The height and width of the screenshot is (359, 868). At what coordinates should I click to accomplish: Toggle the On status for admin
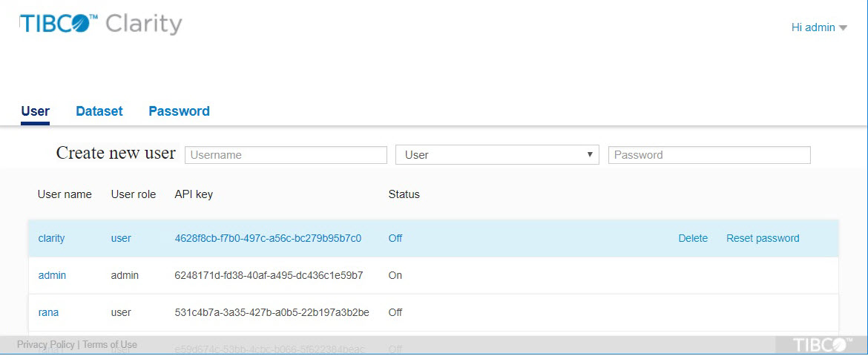[x=395, y=275]
